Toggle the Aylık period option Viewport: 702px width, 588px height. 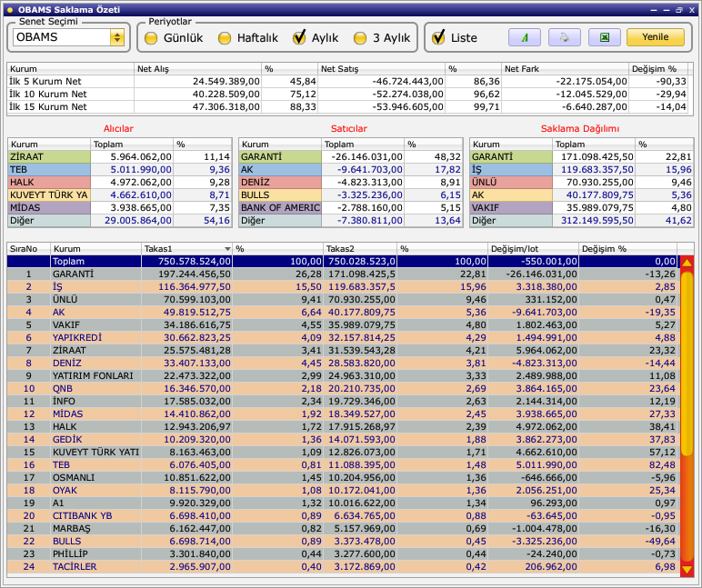(316, 37)
